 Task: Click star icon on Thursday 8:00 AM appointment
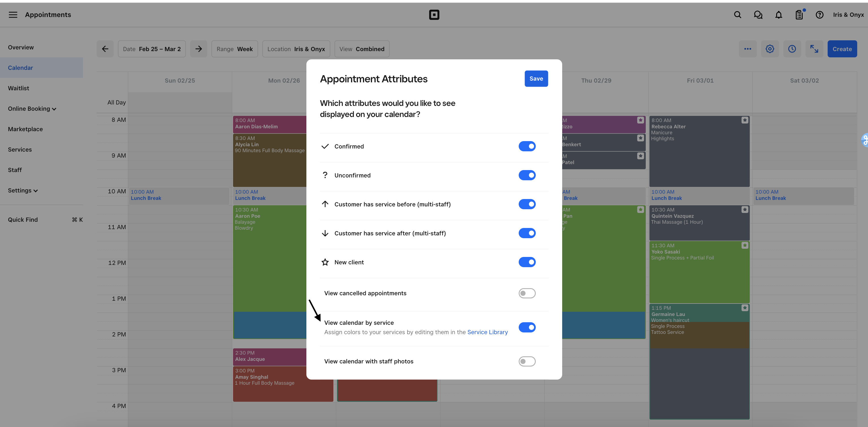(641, 120)
